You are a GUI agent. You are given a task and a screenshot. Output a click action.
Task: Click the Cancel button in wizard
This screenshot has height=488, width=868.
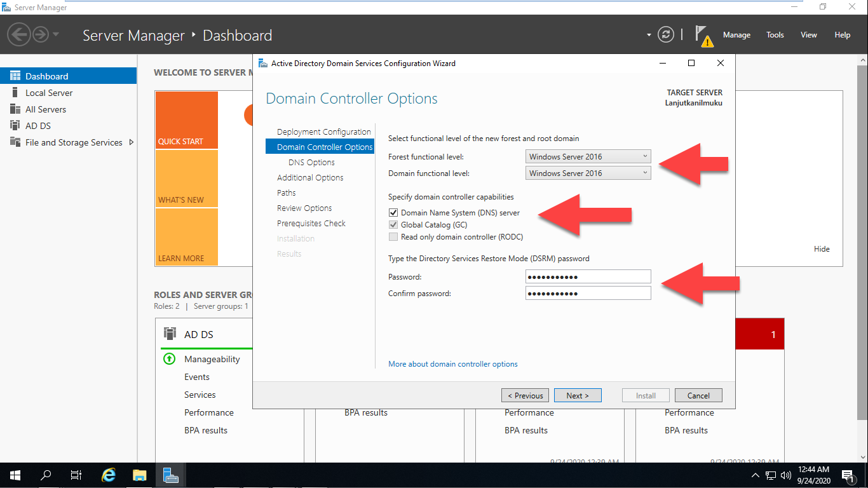698,395
